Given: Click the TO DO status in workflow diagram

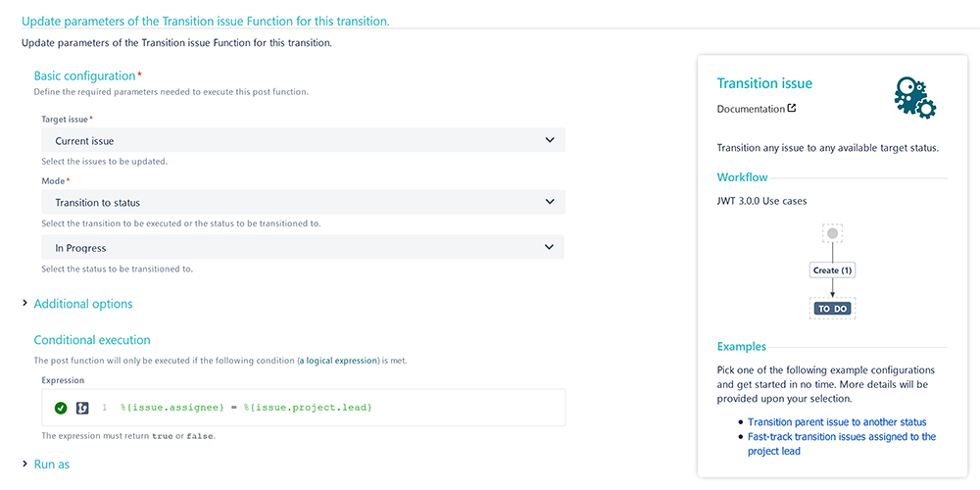Looking at the screenshot, I should 832,309.
